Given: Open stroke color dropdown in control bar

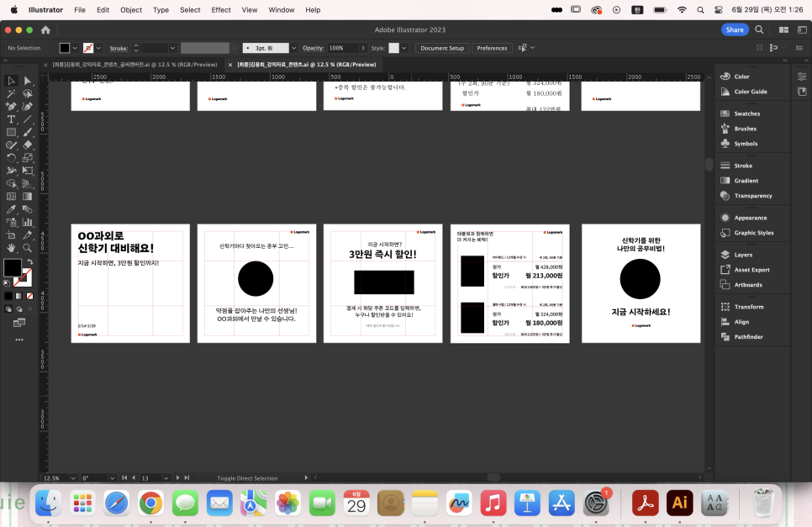Looking at the screenshot, I should click(98, 48).
